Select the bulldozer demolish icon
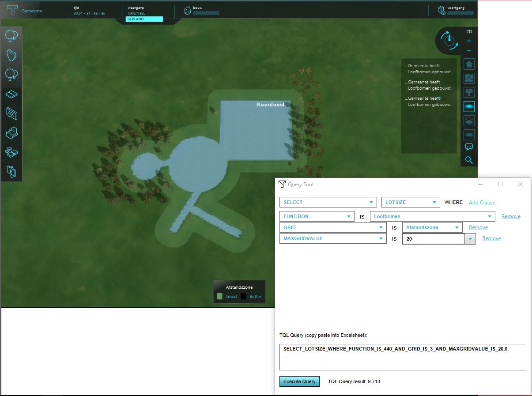 [x=11, y=132]
